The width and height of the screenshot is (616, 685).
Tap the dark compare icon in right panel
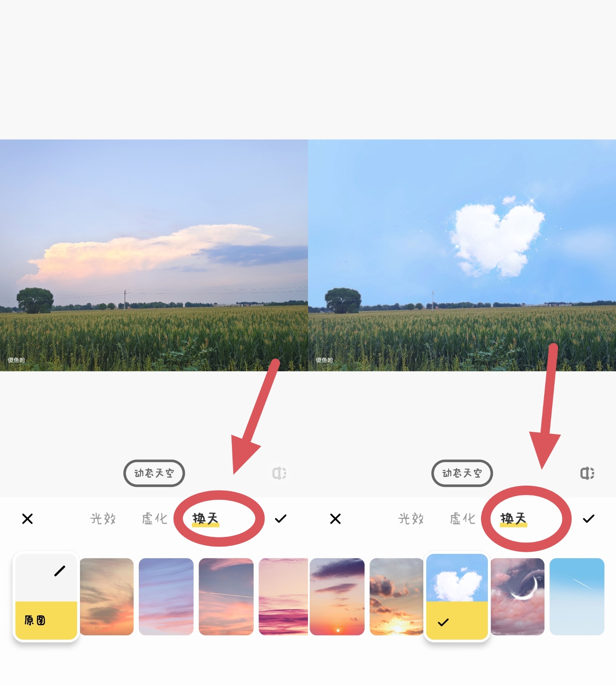click(587, 473)
